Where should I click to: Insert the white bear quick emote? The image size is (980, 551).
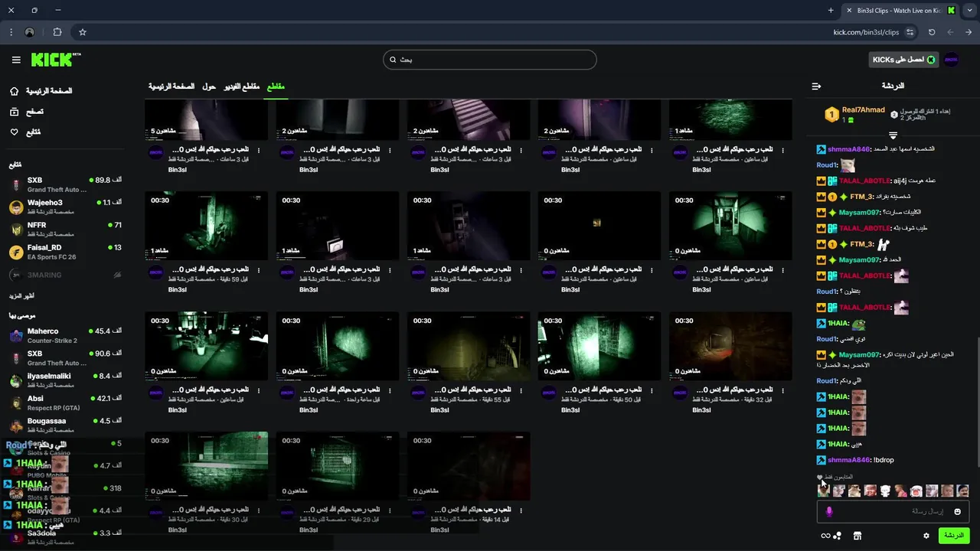tap(885, 491)
